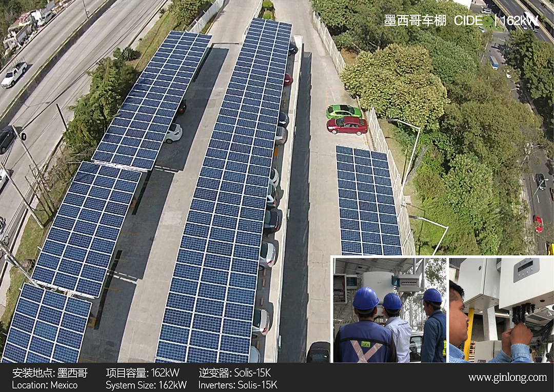This screenshot has width=554, height=392.
Task: Click the green car in the parking lot
Action: (x=343, y=111)
